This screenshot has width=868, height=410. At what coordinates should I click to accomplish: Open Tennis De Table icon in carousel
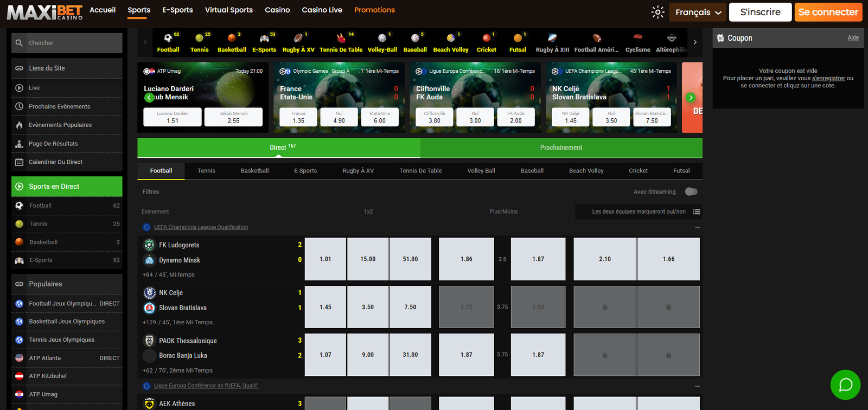[x=341, y=38]
